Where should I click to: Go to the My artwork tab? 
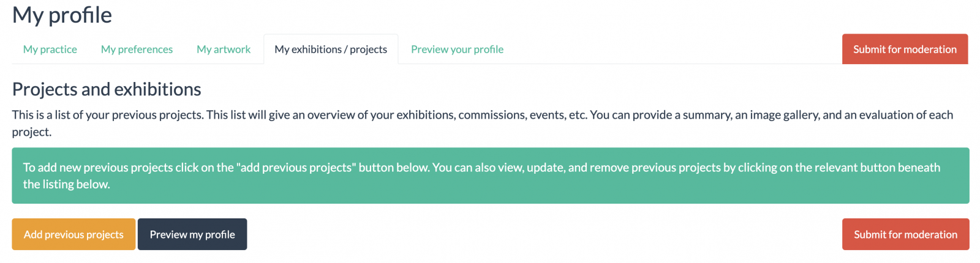click(x=224, y=50)
